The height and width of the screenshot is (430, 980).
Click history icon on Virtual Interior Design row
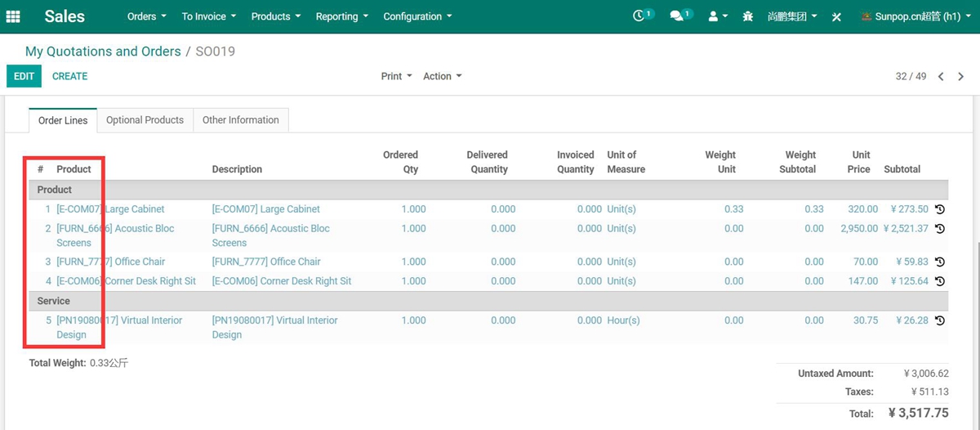click(x=940, y=320)
